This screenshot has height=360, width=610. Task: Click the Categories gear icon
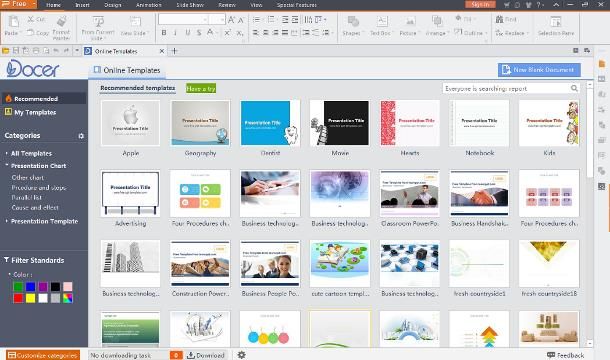coord(81,136)
